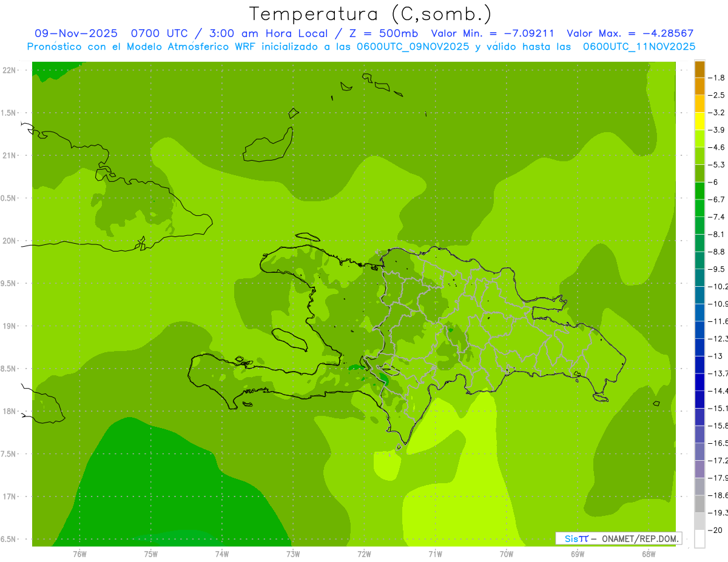728x562 pixels.
Task: Select the green swatch between -6 and -6.7
Action: 699,191
